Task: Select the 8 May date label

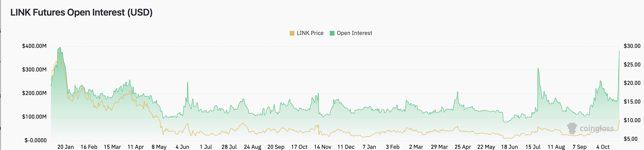Action: [159, 147]
